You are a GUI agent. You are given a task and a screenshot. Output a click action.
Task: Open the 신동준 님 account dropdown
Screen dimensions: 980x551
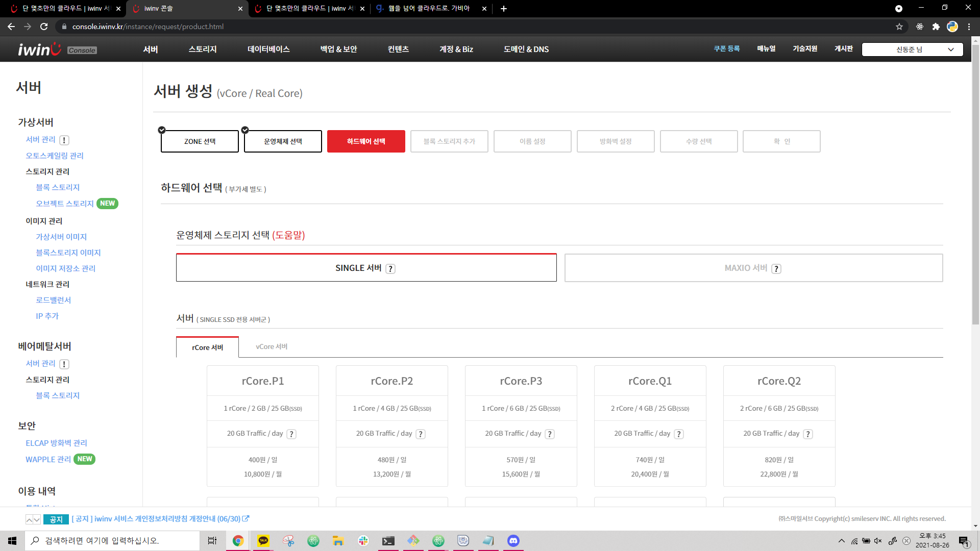[912, 49]
